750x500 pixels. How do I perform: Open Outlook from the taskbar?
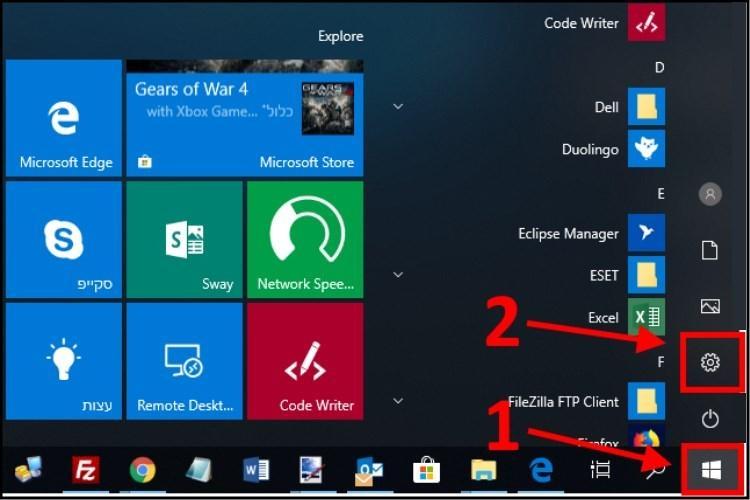[x=368, y=470]
